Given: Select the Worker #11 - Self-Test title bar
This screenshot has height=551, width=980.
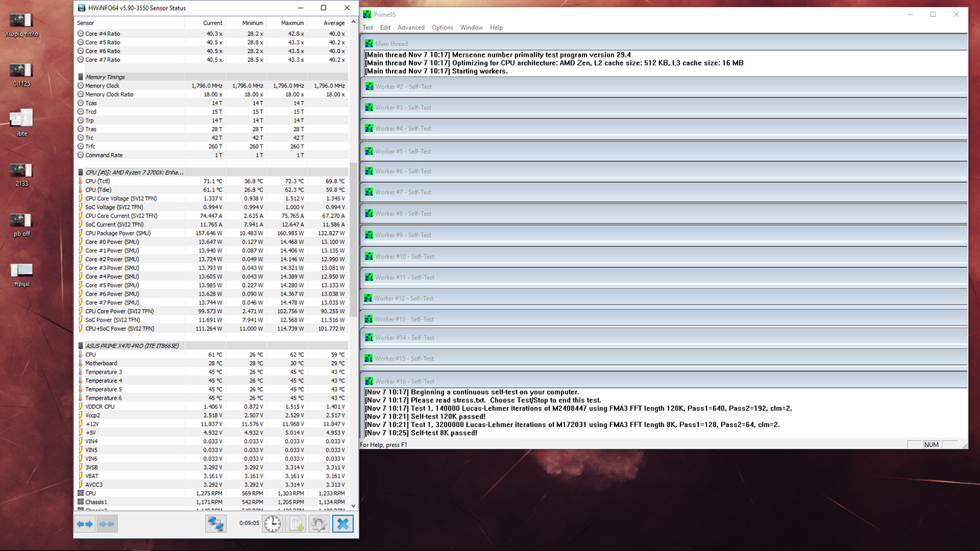Looking at the screenshot, I should (x=663, y=277).
